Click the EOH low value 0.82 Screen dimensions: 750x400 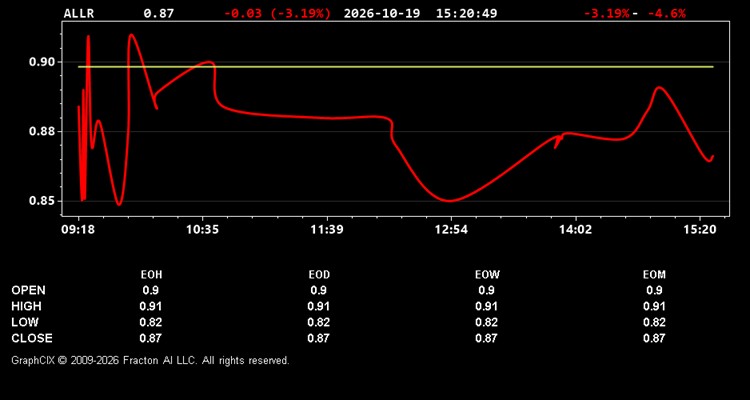coord(151,322)
